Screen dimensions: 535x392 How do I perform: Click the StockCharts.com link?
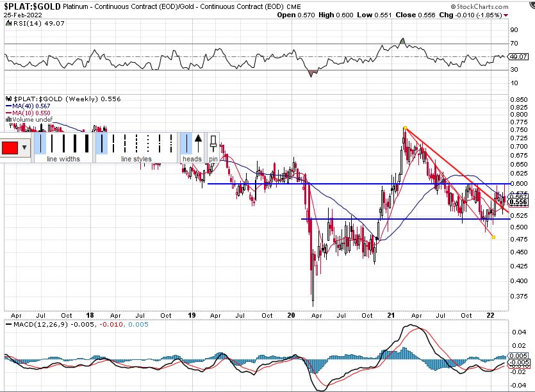(479, 6)
